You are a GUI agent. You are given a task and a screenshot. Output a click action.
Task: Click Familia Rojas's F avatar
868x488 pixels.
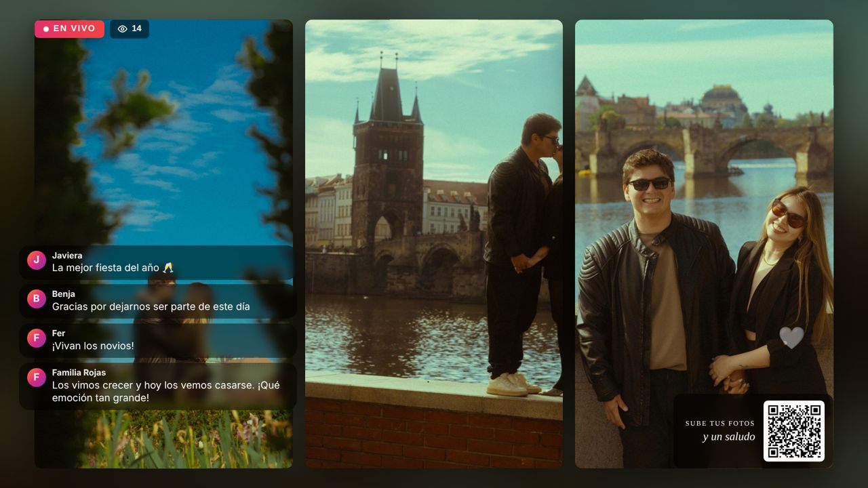(37, 378)
